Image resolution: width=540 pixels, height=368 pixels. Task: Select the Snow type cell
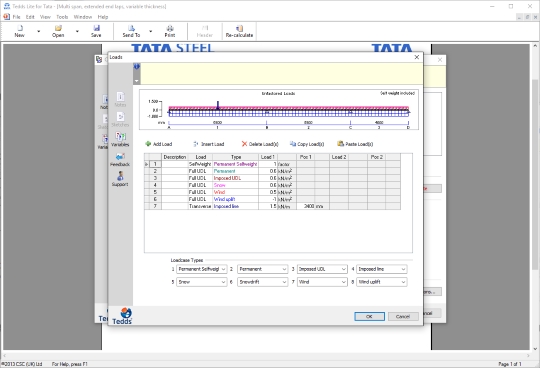pos(235,185)
